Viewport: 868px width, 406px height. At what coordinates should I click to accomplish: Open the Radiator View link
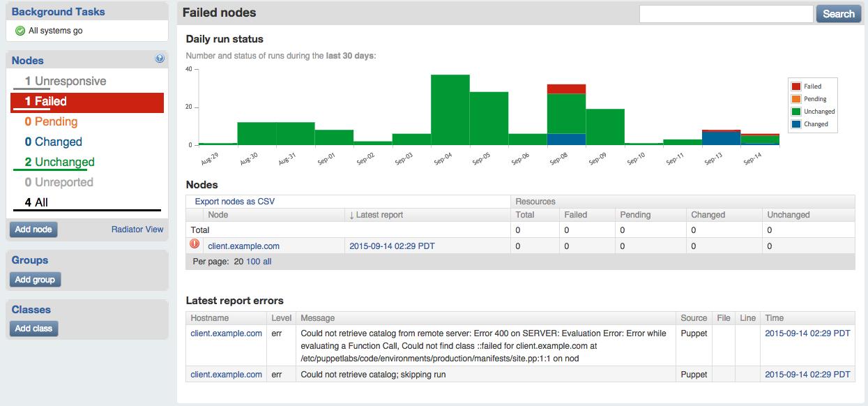137,229
